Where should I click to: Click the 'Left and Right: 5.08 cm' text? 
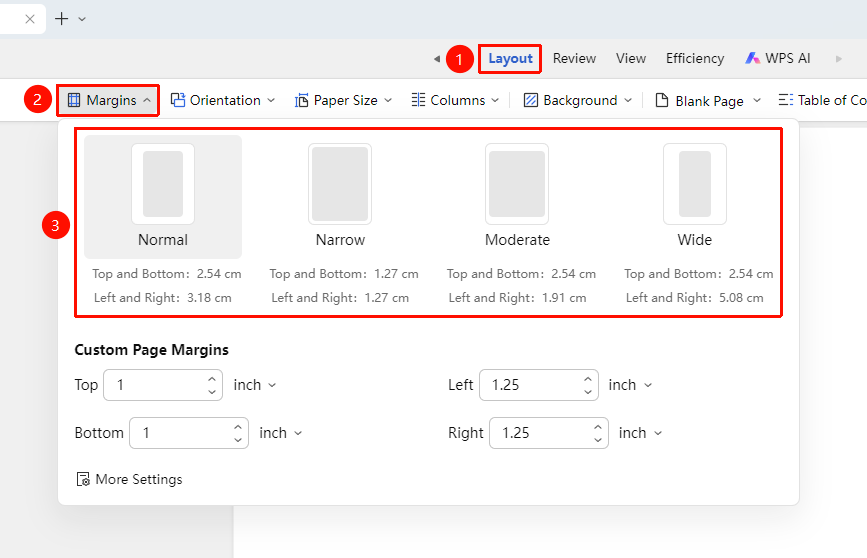[694, 298]
